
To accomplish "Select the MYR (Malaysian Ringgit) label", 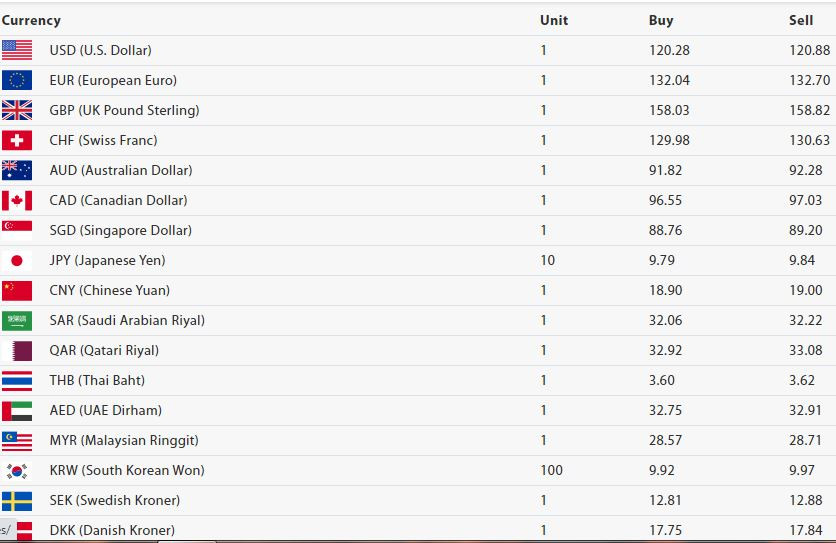I will pyautogui.click(x=124, y=441).
